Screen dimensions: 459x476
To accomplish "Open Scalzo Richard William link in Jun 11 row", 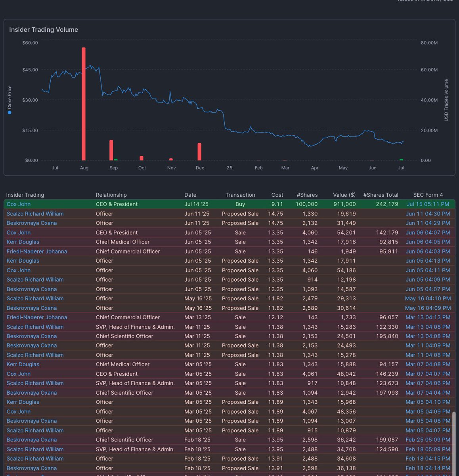I will 35,213.
